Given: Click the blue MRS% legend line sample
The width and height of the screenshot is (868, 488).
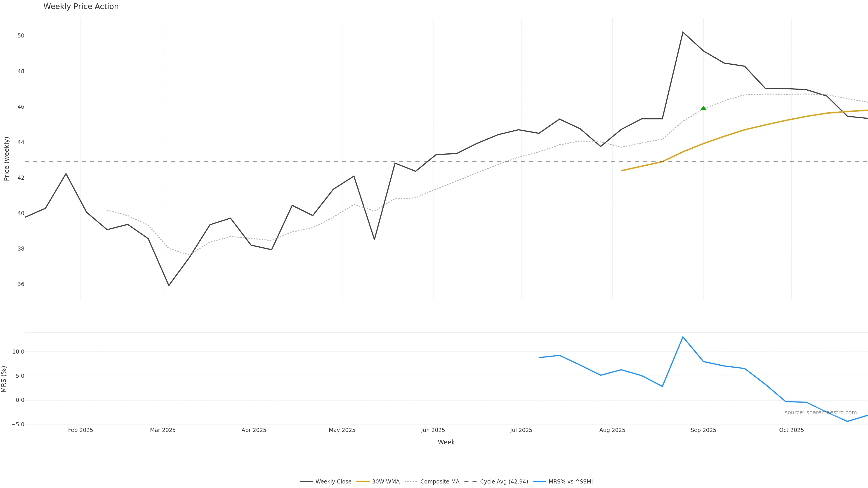Looking at the screenshot, I should [539, 482].
